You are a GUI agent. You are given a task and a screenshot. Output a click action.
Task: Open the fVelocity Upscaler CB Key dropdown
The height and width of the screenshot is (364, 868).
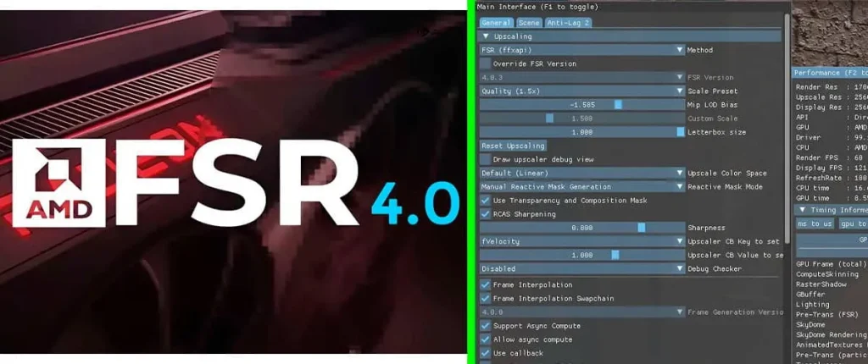[x=582, y=241]
